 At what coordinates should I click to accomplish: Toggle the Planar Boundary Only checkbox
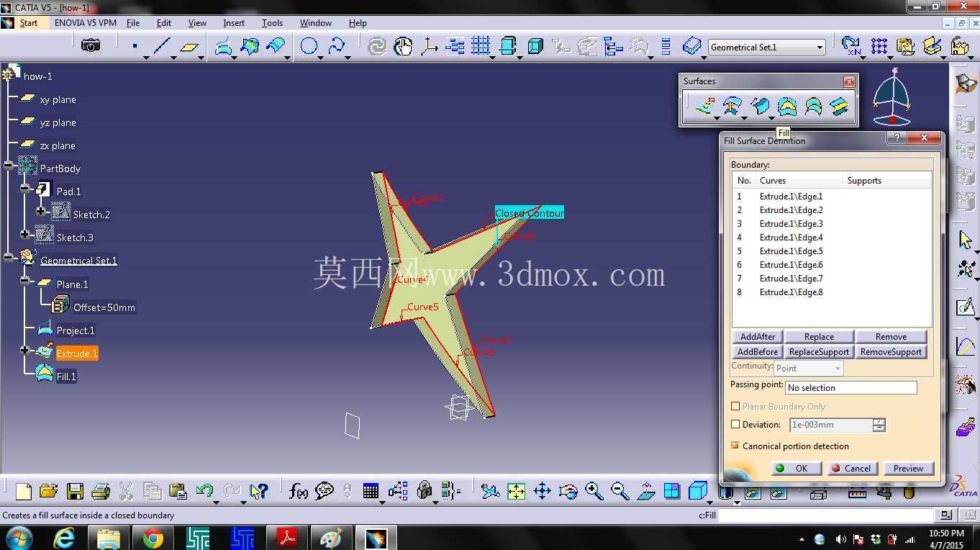pyautogui.click(x=735, y=407)
